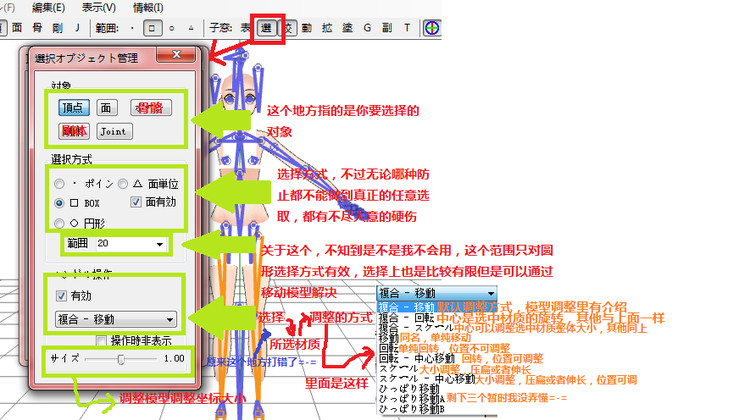Toggle the J (joint) toolbar button
Image resolution: width=750 pixels, height=420 pixels.
(x=77, y=28)
